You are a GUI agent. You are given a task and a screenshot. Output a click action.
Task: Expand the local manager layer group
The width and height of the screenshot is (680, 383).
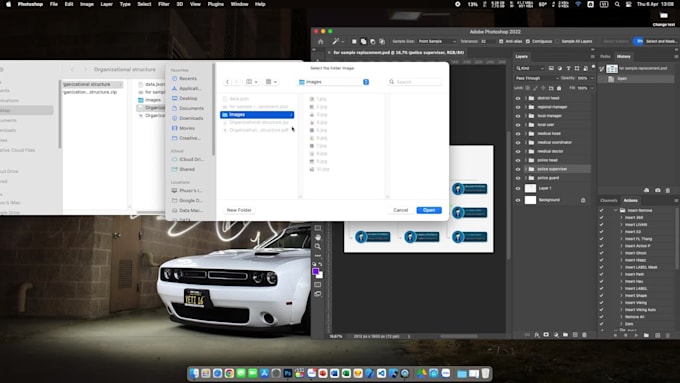tap(526, 116)
